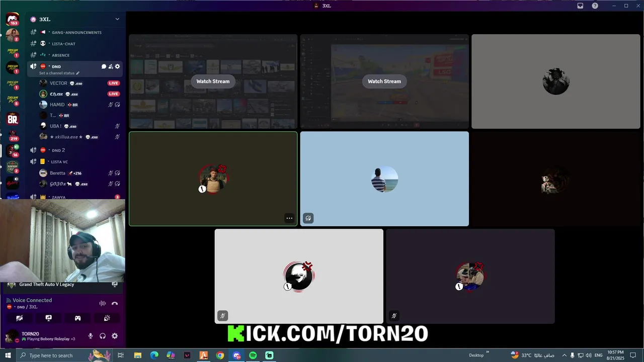Click Voice Connected status text

32,300
